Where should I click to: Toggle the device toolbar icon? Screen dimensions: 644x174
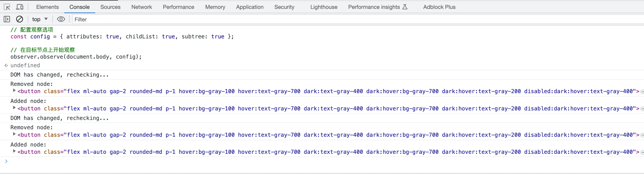click(20, 7)
